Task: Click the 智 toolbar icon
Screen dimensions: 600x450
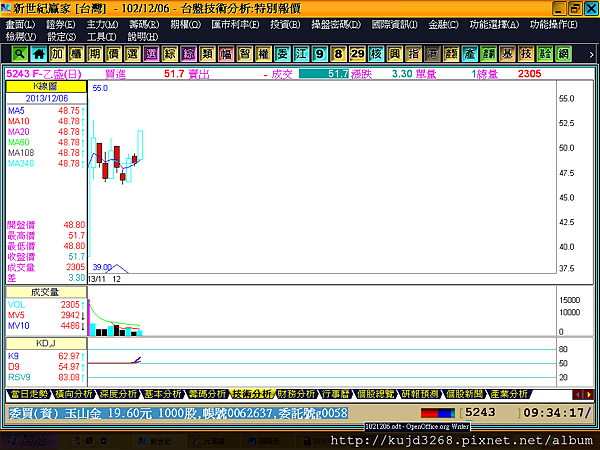Action: pyautogui.click(x=245, y=54)
